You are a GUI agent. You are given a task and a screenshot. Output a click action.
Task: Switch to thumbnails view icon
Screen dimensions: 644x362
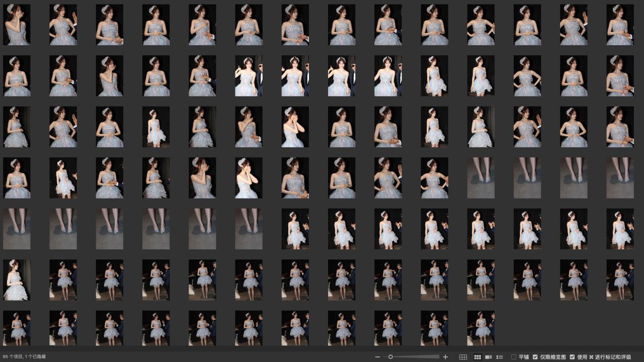click(x=477, y=357)
